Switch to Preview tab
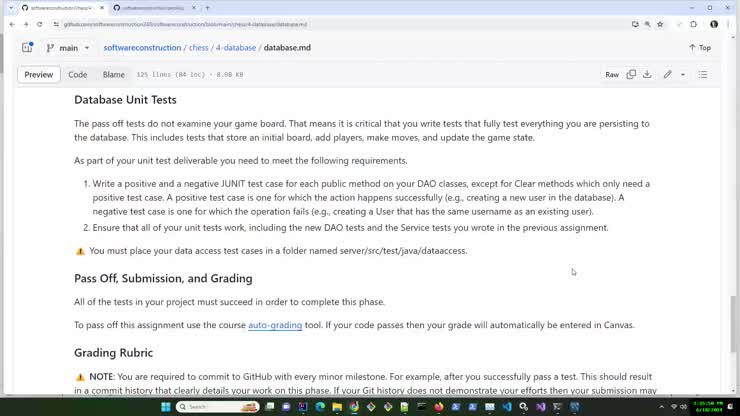 39,75
